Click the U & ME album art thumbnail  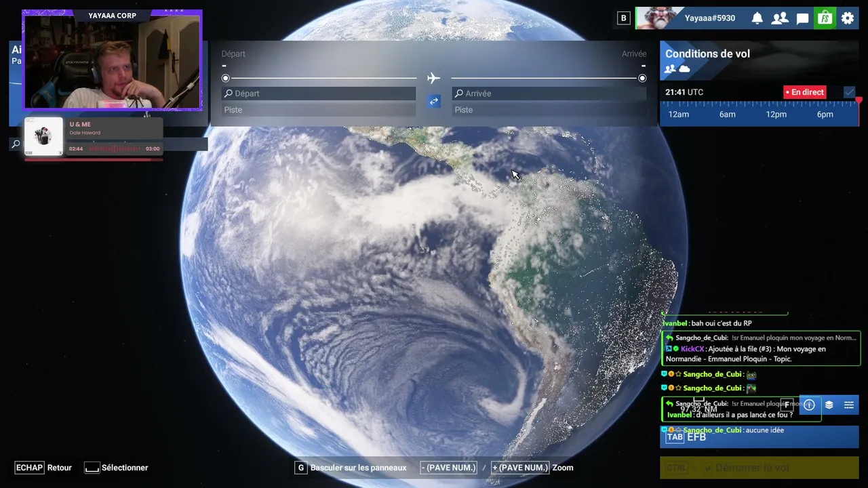43,137
